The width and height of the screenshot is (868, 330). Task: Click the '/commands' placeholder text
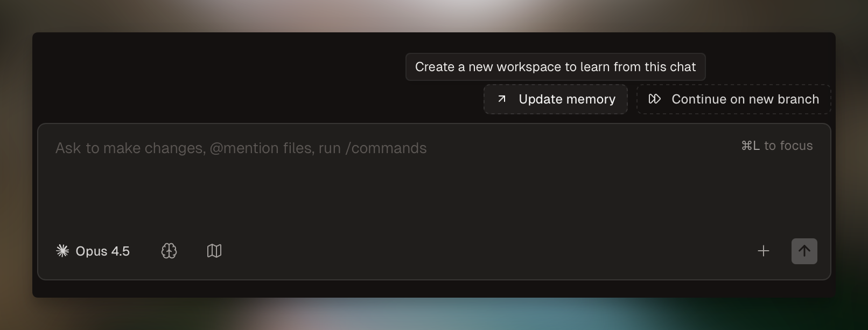(386, 148)
